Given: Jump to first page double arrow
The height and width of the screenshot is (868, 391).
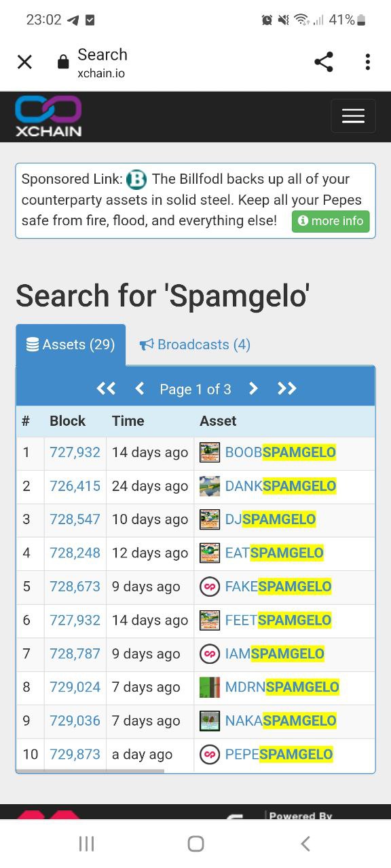Looking at the screenshot, I should (x=106, y=389).
